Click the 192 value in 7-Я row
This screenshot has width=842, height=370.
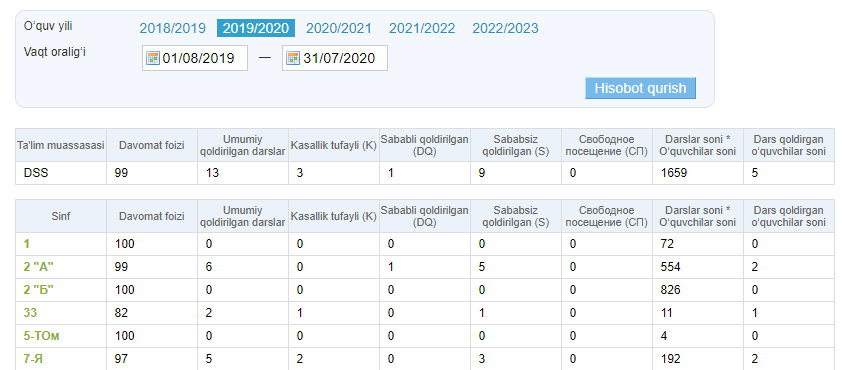670,359
